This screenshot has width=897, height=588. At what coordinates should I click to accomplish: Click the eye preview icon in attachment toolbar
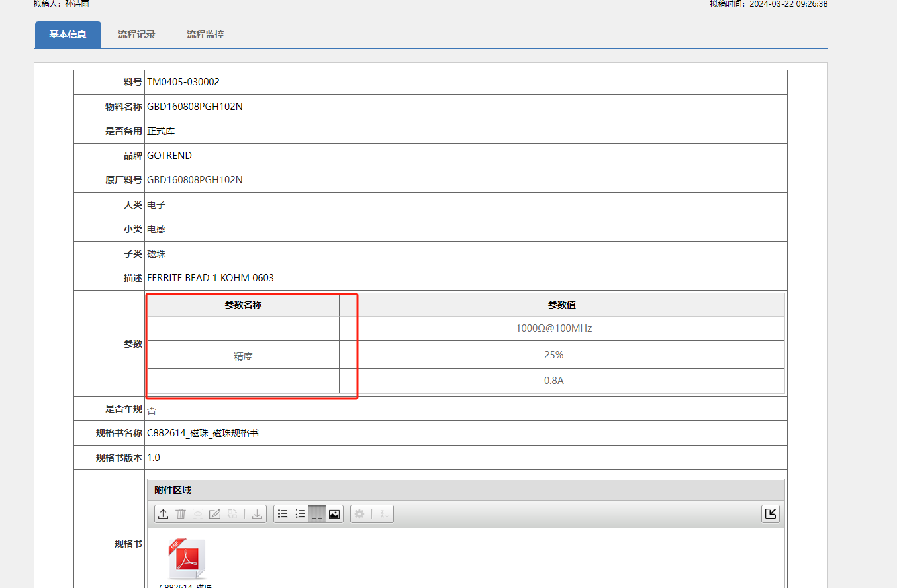[198, 514]
